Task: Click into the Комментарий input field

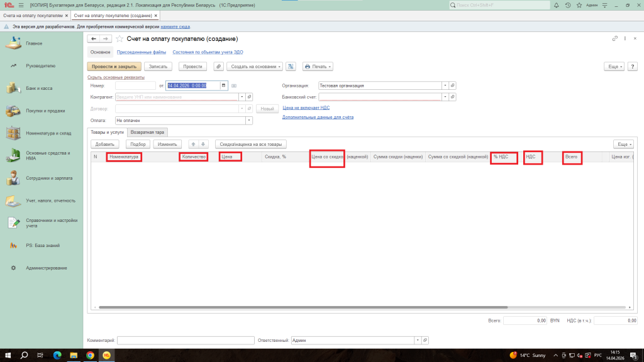Action: [185, 340]
